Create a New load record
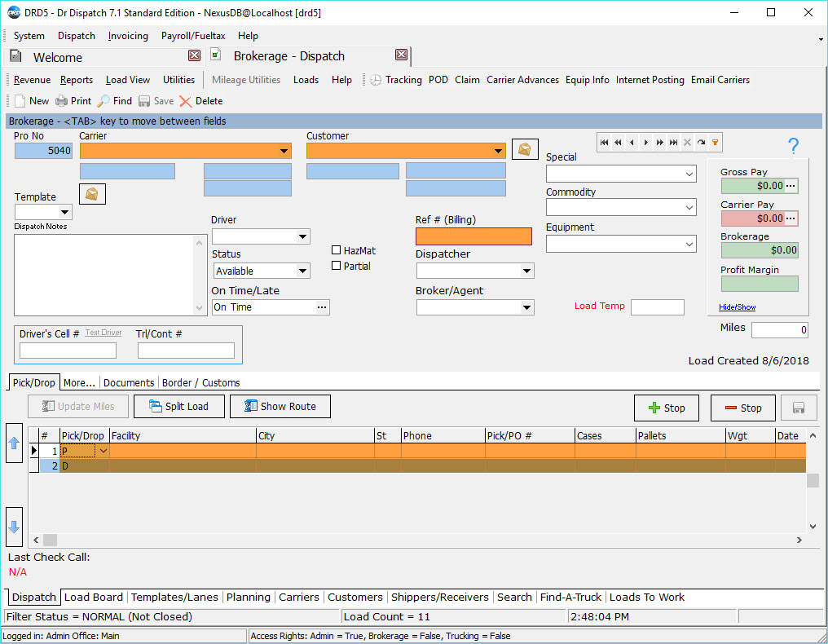The height and width of the screenshot is (644, 828). tap(31, 101)
